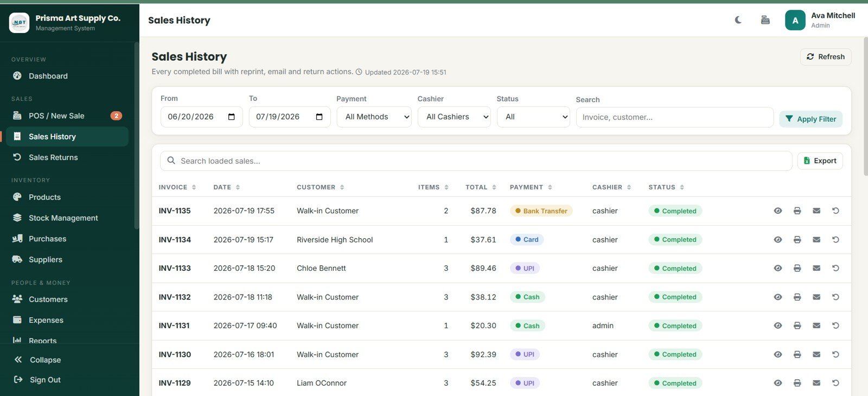Screen dimensions: 868x396
Task: View details of invoice INV-1134
Action: point(777,240)
